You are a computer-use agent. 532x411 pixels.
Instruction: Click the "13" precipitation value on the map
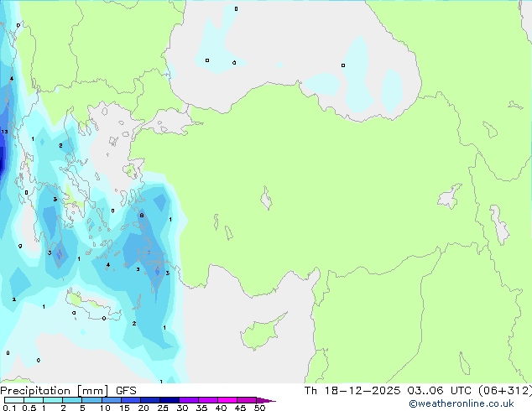(4, 132)
